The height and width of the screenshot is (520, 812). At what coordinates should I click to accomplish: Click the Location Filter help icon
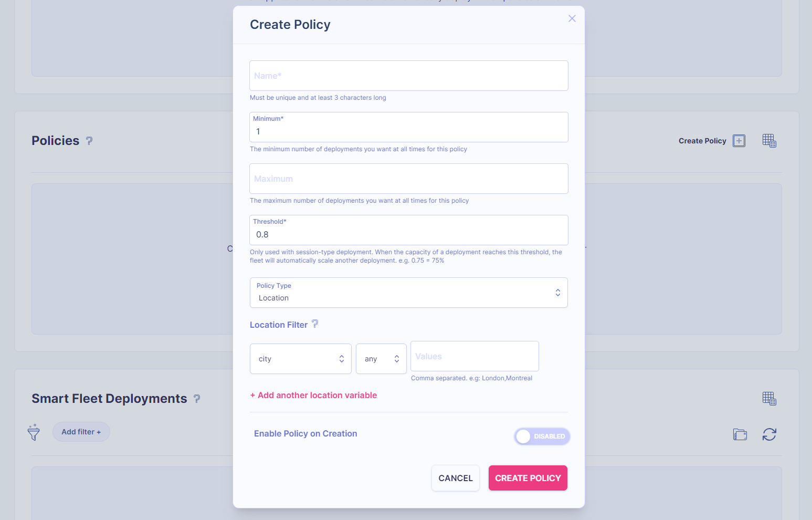click(315, 324)
